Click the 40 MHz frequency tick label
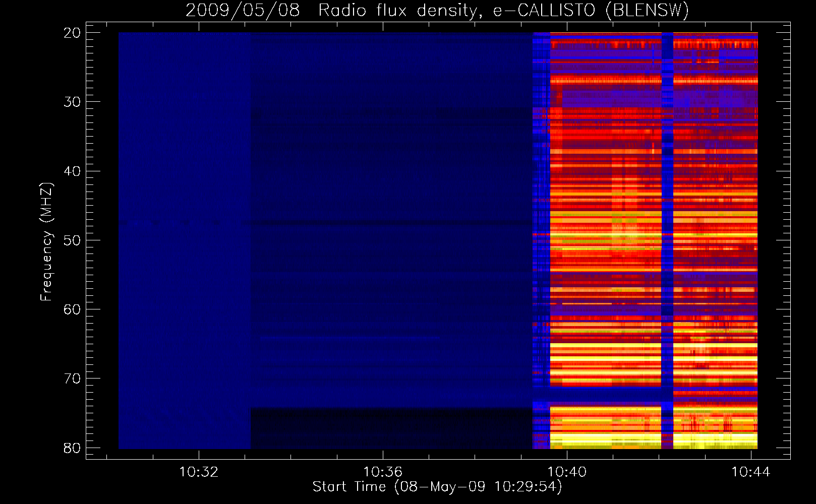The width and height of the screenshot is (816, 504). tap(72, 171)
